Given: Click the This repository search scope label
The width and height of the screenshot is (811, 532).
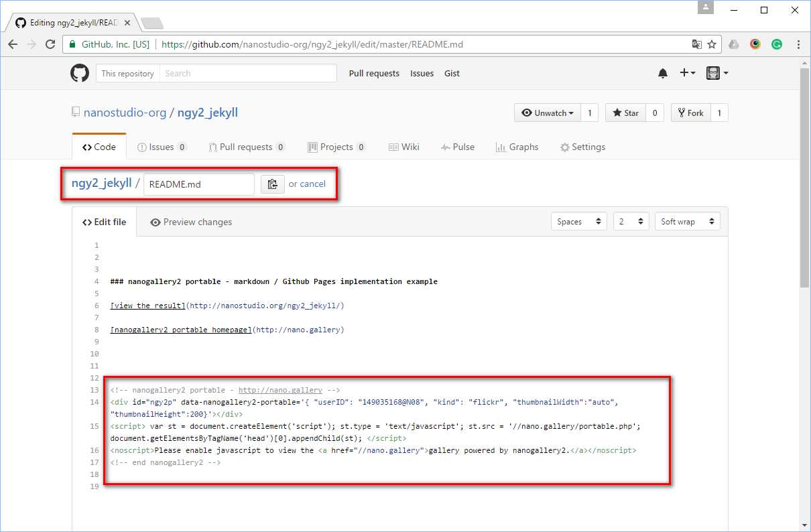Looking at the screenshot, I should [x=127, y=73].
